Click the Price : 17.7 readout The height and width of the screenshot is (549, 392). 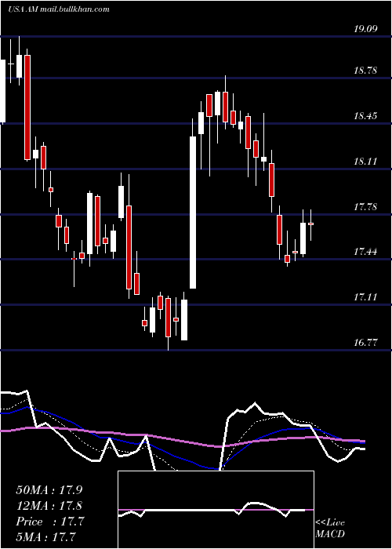[50, 522]
